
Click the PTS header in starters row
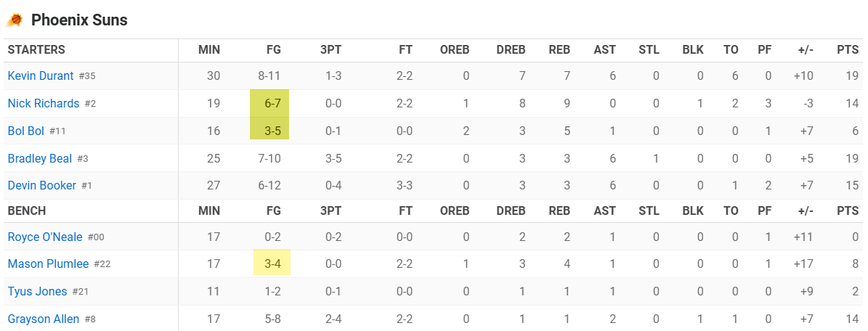(848, 50)
